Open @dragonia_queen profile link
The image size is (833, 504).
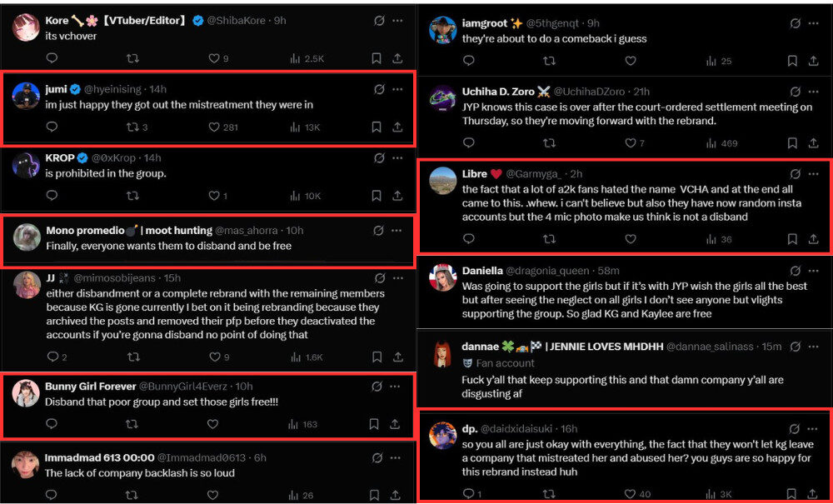[x=548, y=271]
